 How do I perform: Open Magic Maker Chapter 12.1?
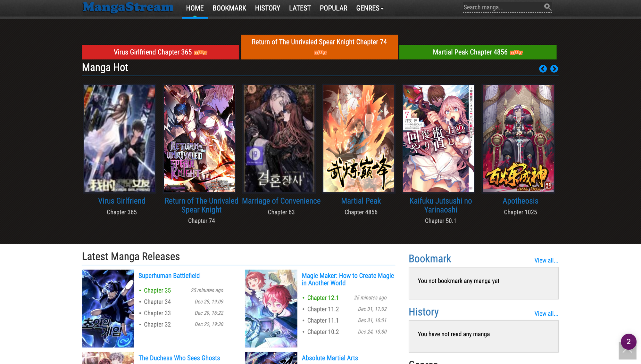click(x=323, y=298)
